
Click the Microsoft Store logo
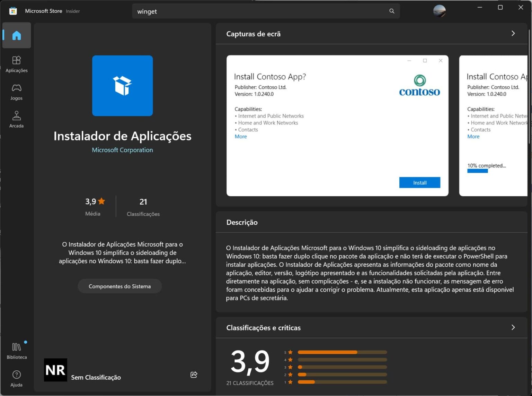point(12,11)
